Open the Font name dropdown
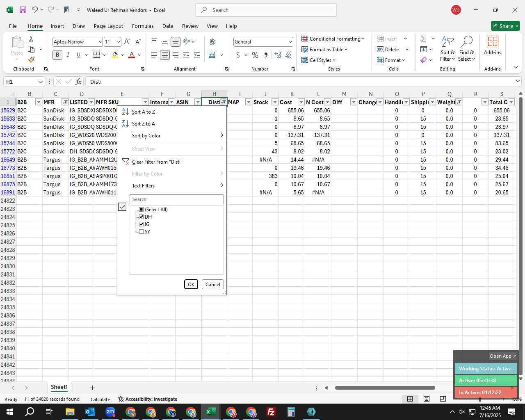The width and height of the screenshot is (525, 420). click(x=100, y=42)
